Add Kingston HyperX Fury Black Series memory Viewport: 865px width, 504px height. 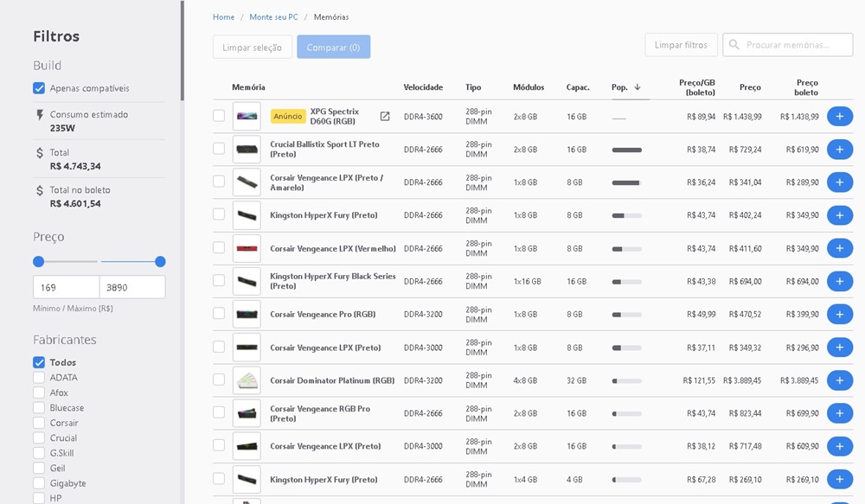pyautogui.click(x=840, y=281)
